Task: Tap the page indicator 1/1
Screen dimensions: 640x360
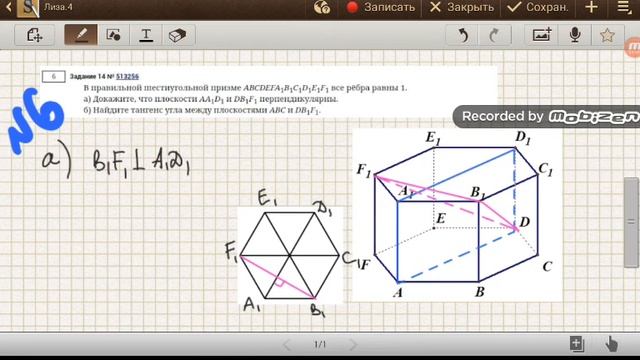Action: pyautogui.click(x=320, y=345)
